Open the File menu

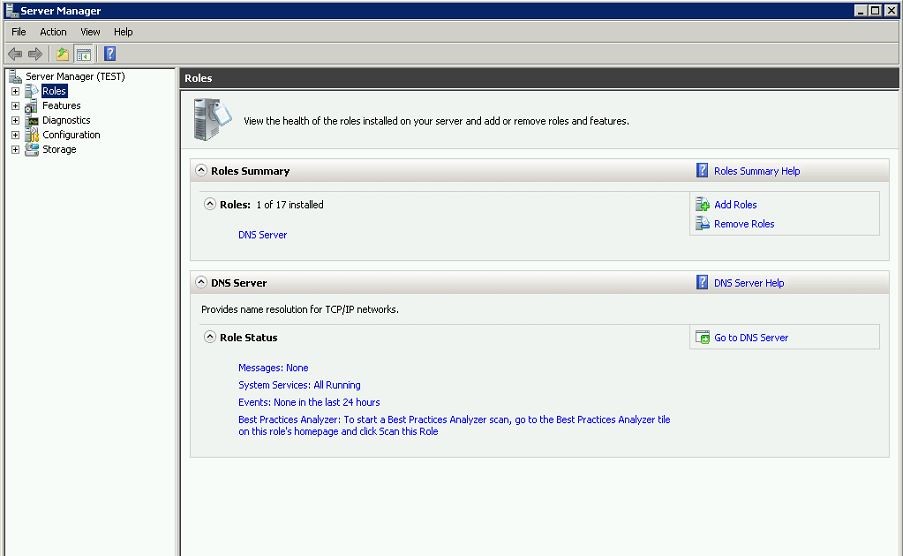(18, 32)
